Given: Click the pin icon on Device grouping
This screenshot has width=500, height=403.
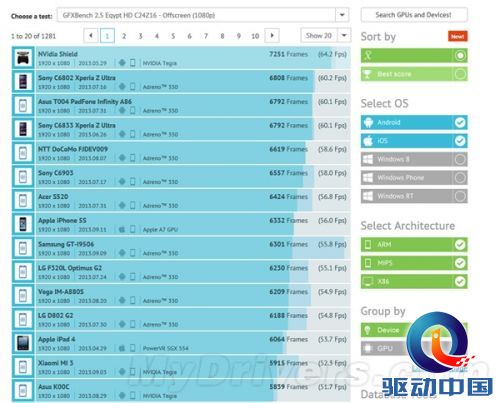Looking at the screenshot, I should click(x=367, y=330).
